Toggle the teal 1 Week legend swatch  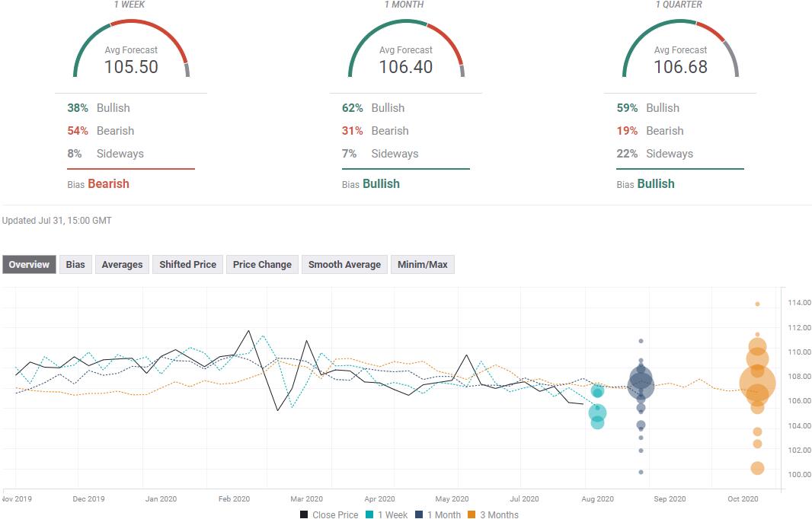[369, 514]
